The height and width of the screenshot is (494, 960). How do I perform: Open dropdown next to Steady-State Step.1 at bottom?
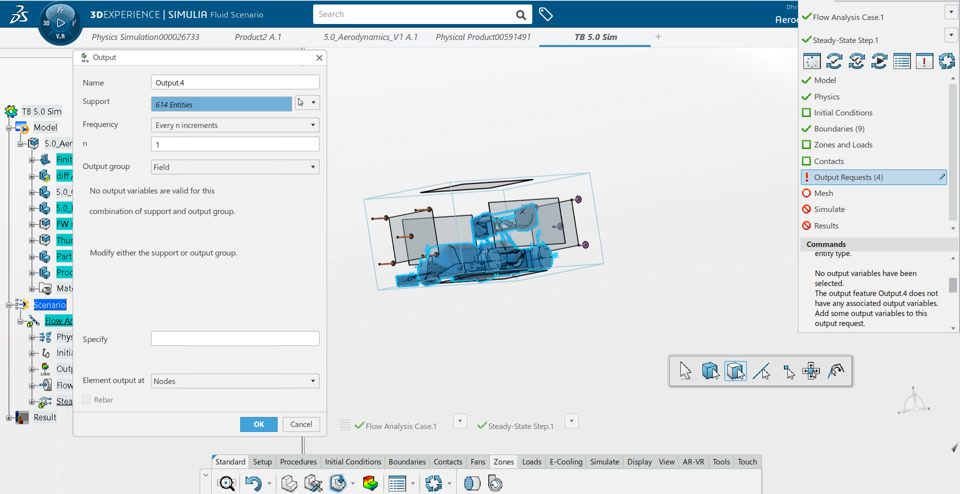(x=572, y=421)
